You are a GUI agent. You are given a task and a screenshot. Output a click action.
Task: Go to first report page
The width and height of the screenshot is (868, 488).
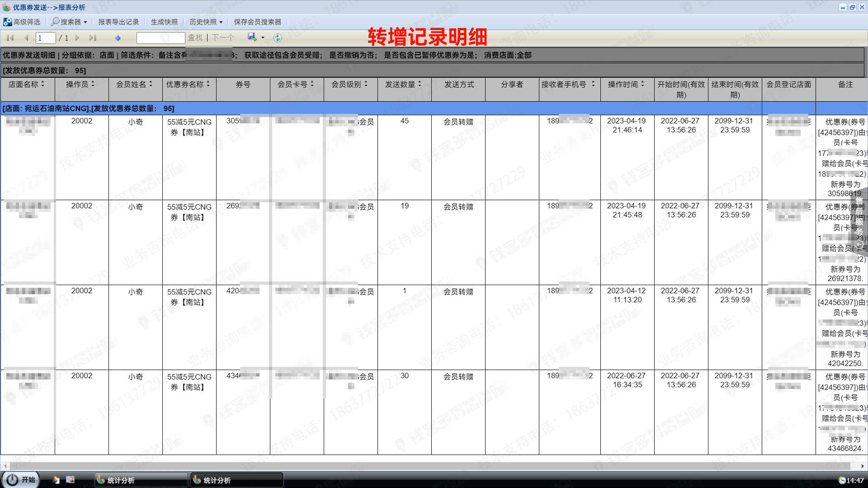coord(10,38)
